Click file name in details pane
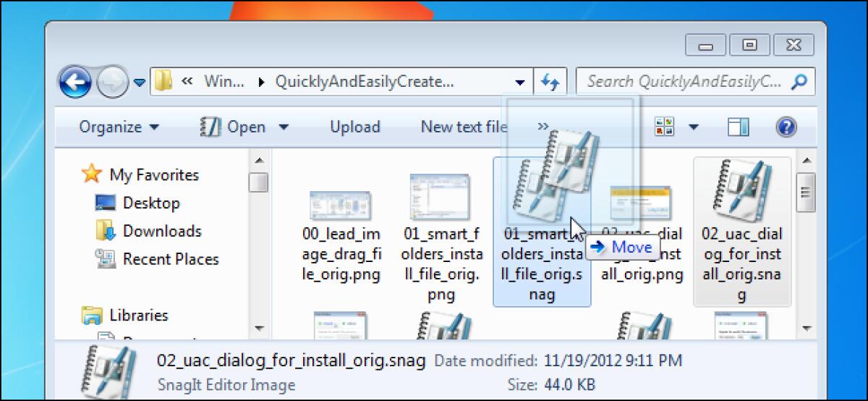 (292, 360)
